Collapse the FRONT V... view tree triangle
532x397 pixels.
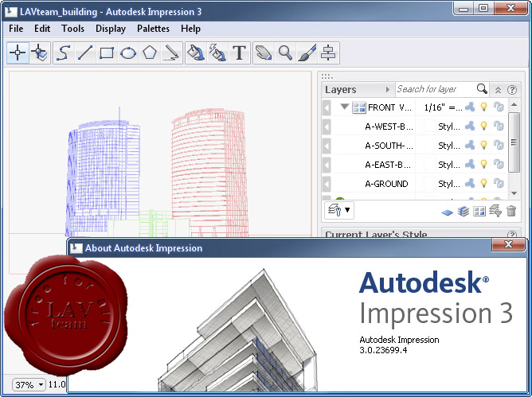(x=344, y=107)
